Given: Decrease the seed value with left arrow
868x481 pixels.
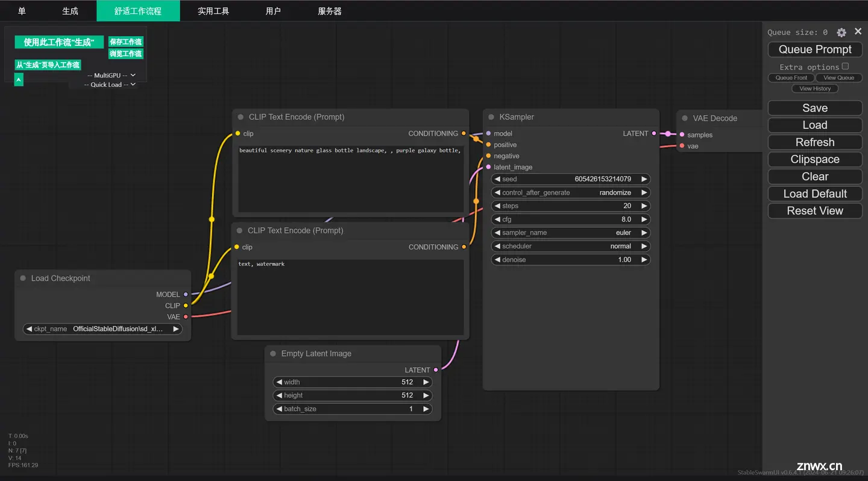Looking at the screenshot, I should 497,179.
